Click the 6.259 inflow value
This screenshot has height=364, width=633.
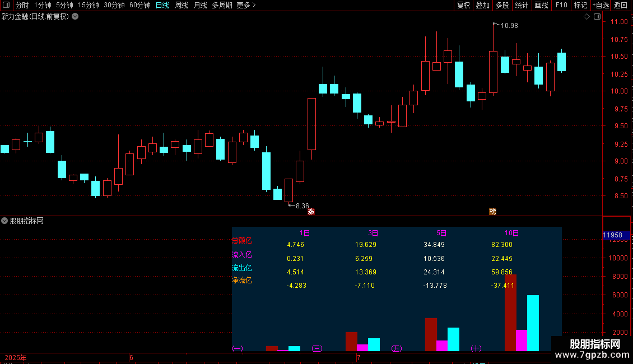[x=364, y=259]
